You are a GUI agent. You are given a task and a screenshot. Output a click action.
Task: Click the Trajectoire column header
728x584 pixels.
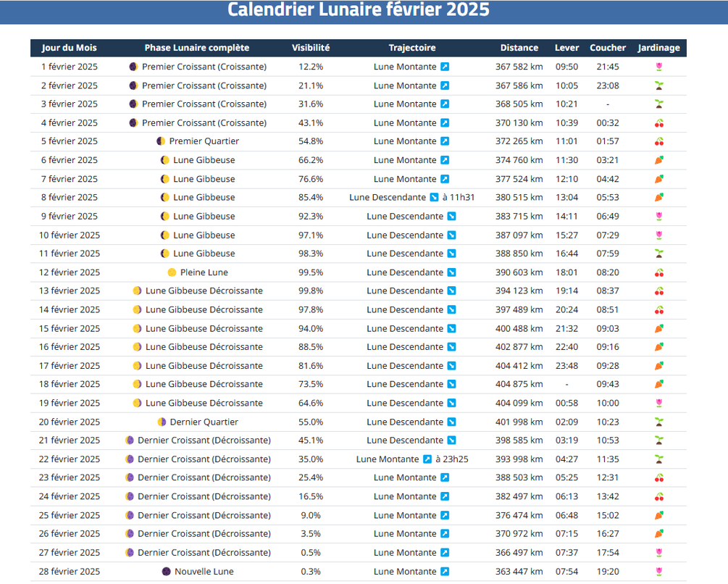[x=412, y=48]
